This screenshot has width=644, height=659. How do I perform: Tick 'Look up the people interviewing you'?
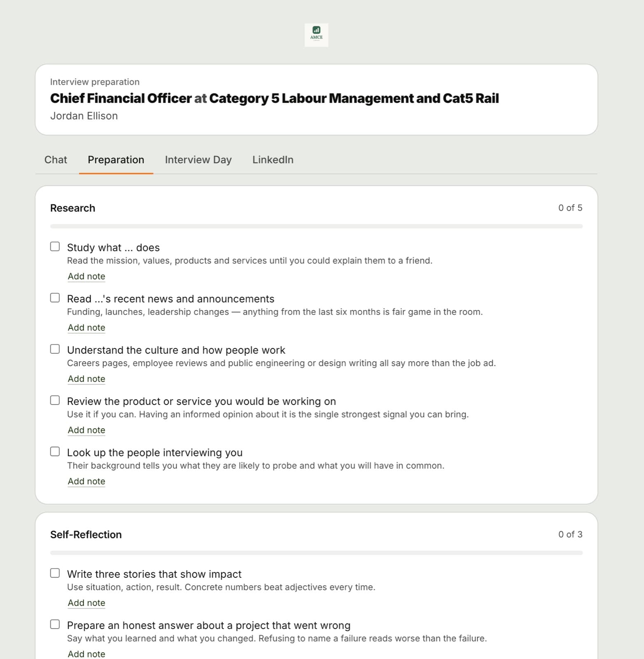[55, 451]
